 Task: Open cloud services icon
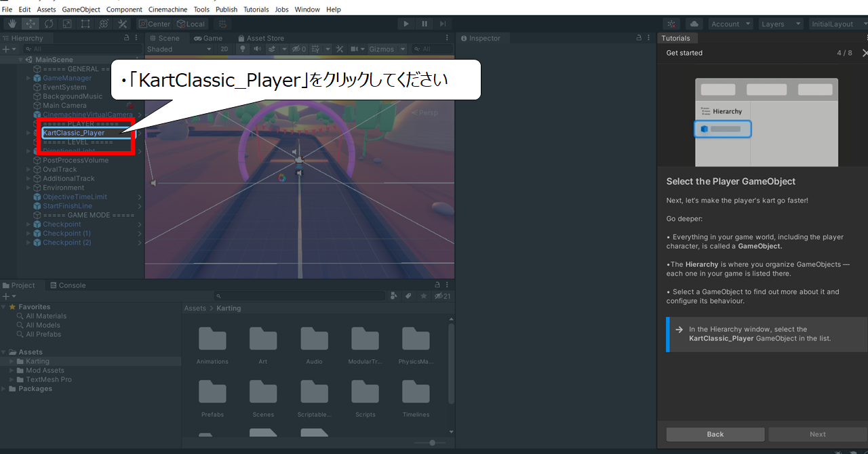694,24
